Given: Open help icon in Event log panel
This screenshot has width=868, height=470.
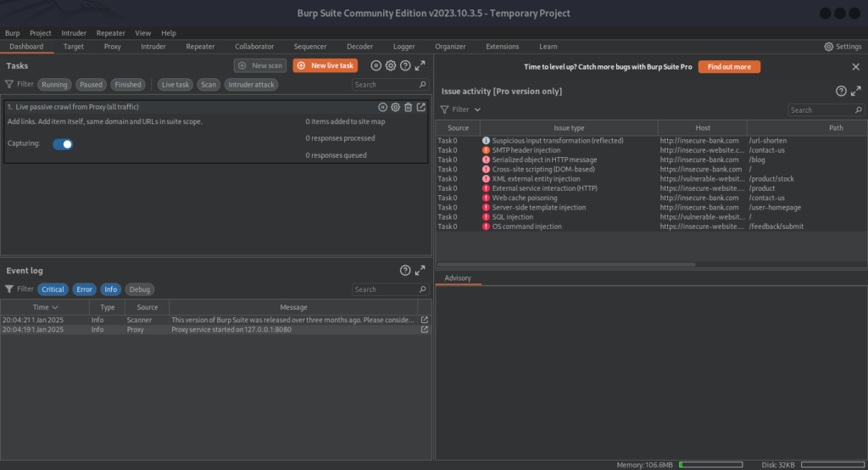Looking at the screenshot, I should [405, 271].
